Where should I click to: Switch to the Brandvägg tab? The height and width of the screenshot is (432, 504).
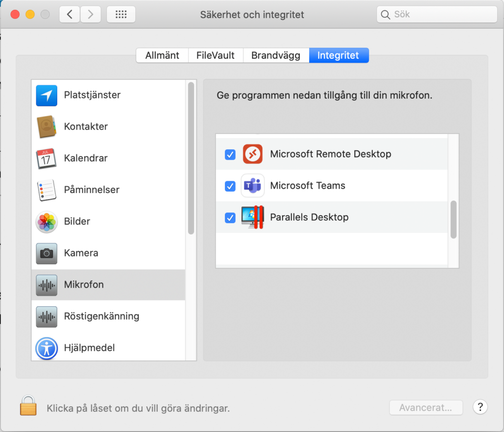coord(276,55)
